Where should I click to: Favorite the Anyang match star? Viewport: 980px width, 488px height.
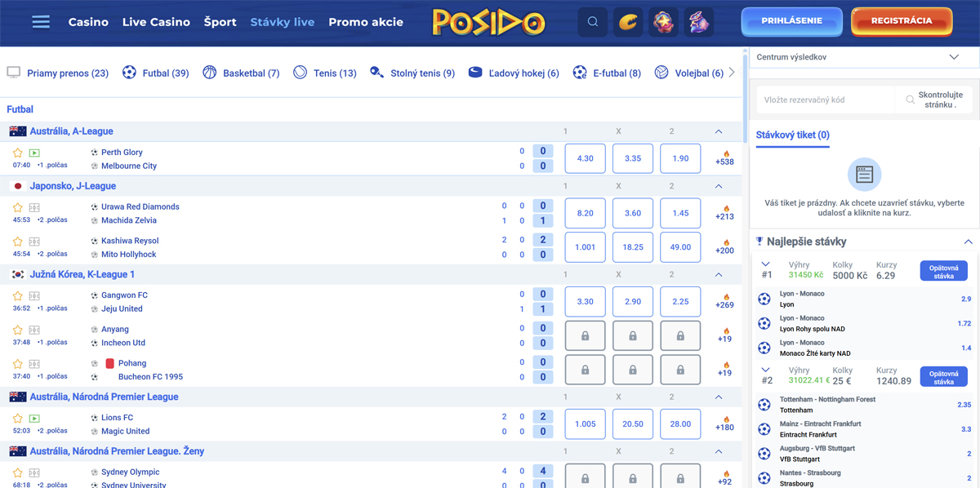(x=18, y=330)
